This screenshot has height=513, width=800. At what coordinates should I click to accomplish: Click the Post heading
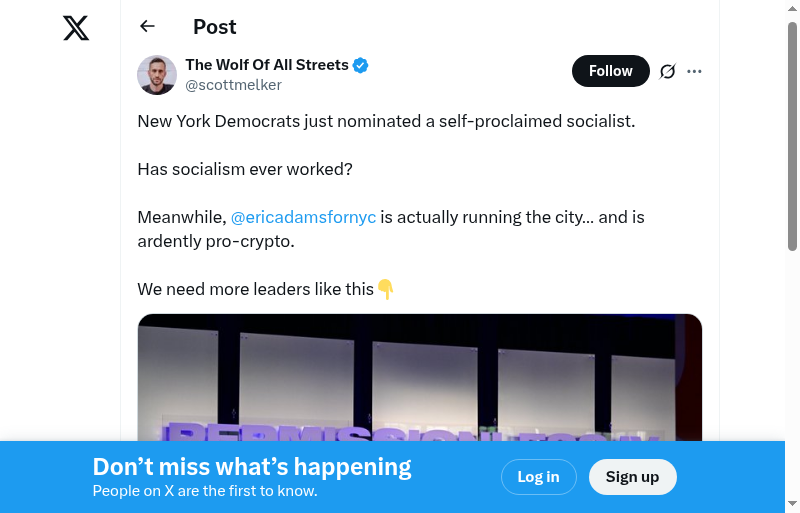point(215,27)
